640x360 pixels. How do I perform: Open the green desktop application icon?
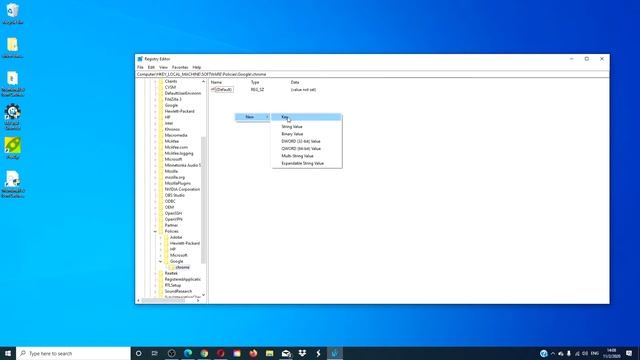13,148
